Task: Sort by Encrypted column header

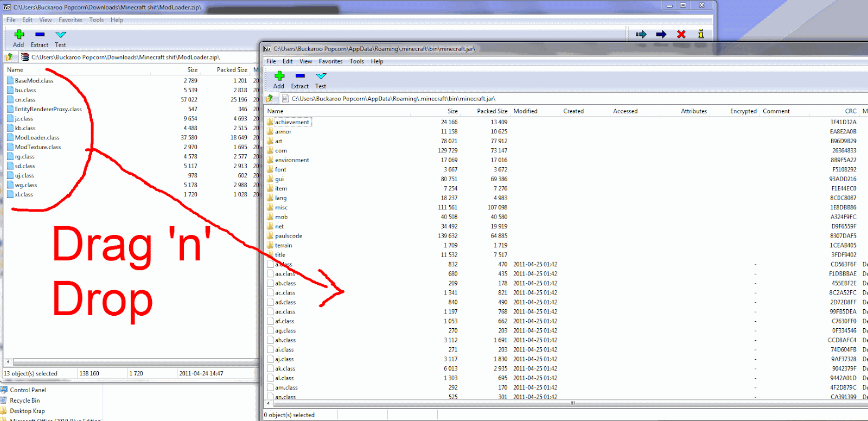Action: pyautogui.click(x=743, y=111)
